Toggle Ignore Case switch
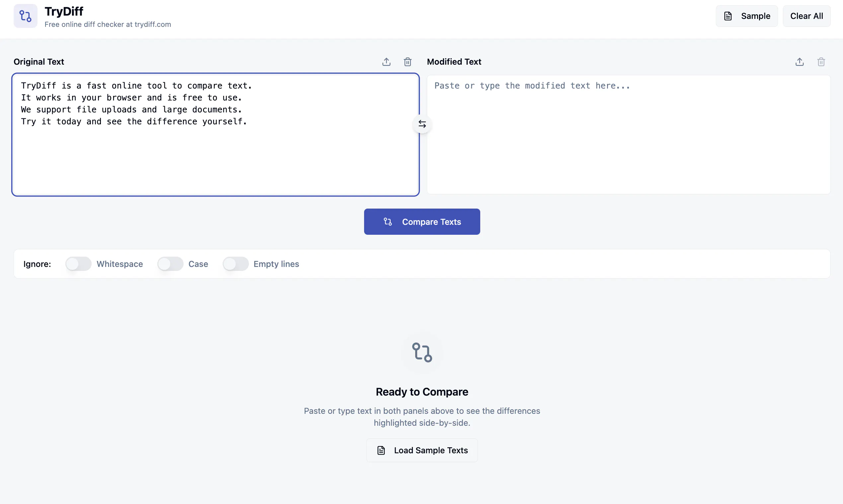 click(x=170, y=264)
